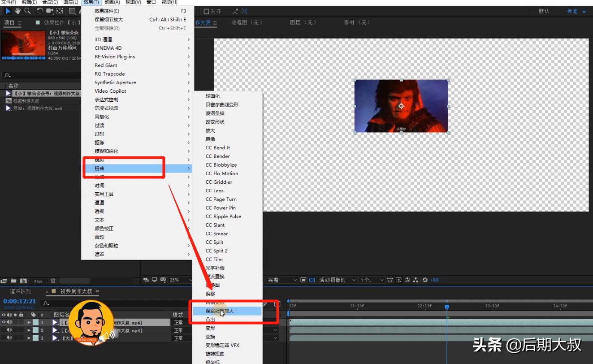Click the reset exposure icon in viewer
Screen dimensions: 593x364
pos(425,280)
